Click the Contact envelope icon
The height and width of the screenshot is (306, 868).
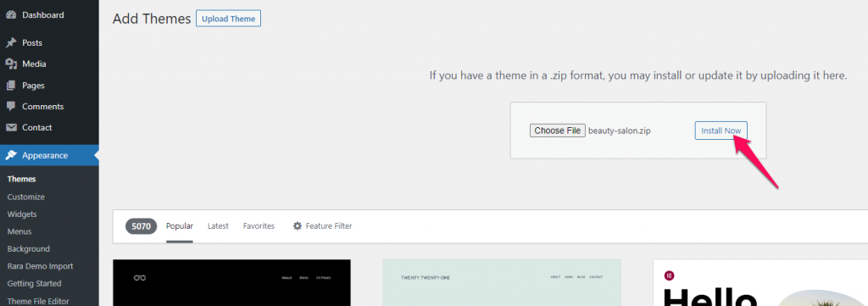(11, 127)
